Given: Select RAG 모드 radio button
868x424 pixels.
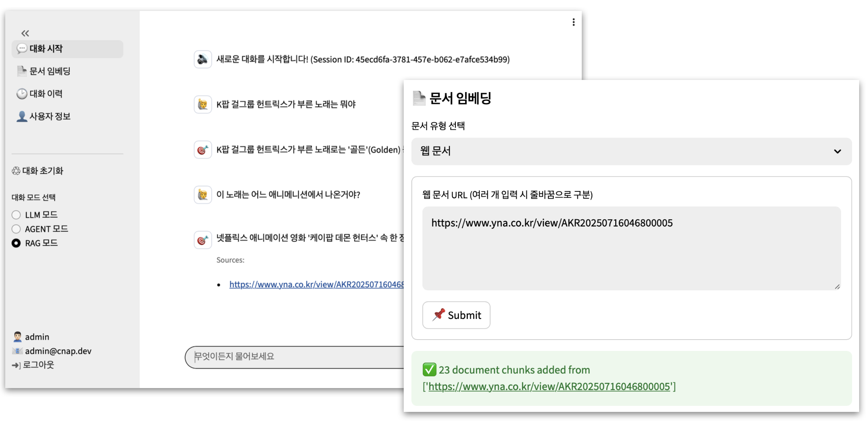Looking at the screenshot, I should [16, 243].
